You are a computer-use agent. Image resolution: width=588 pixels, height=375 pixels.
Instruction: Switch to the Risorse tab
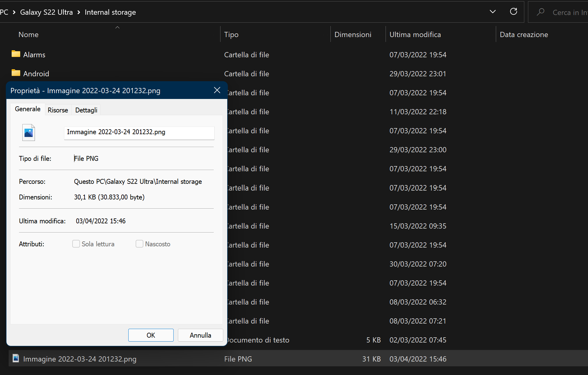[58, 110]
